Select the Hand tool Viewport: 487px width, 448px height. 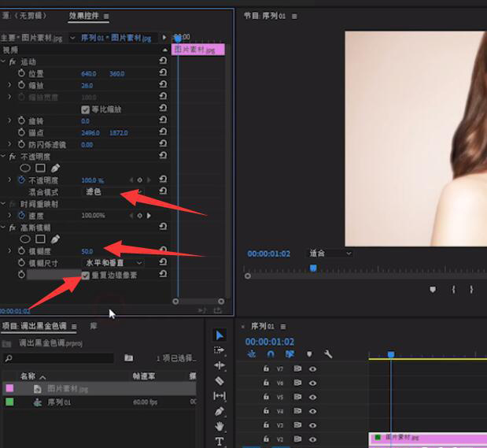[220, 426]
